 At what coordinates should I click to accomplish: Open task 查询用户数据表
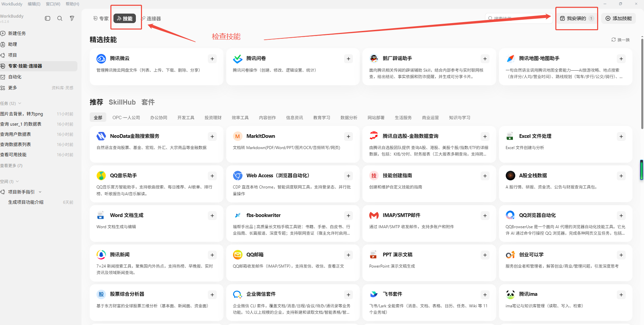[37, 134]
